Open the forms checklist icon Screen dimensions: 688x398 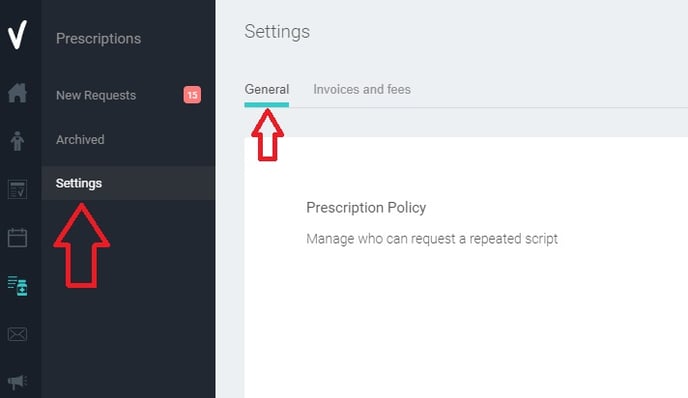(17, 189)
